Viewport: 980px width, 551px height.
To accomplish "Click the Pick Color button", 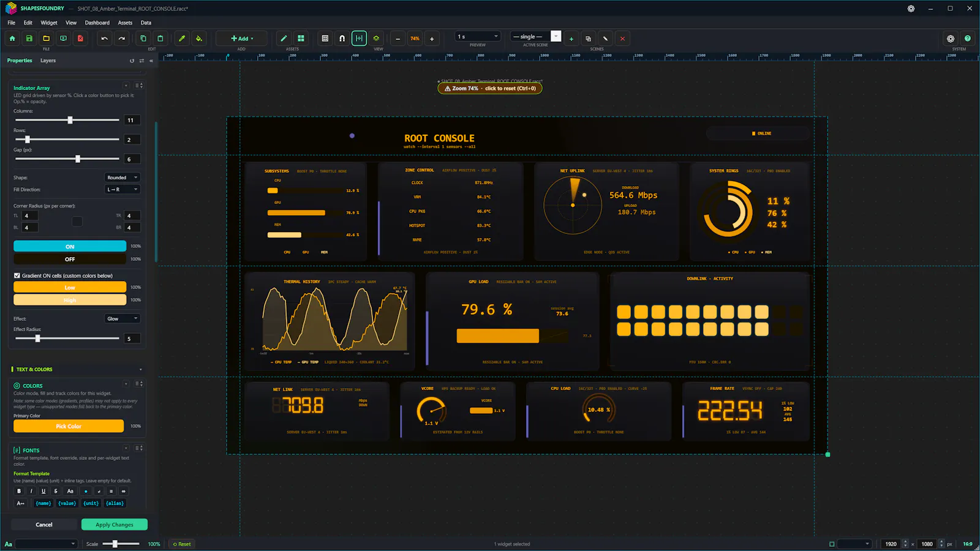I will (69, 426).
